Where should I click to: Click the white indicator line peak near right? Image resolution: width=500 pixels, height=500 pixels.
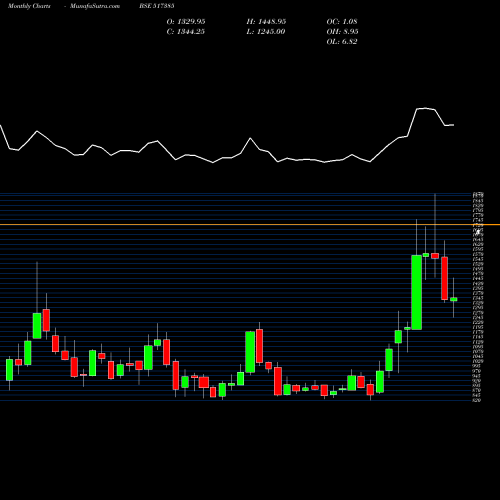[x=425, y=108]
